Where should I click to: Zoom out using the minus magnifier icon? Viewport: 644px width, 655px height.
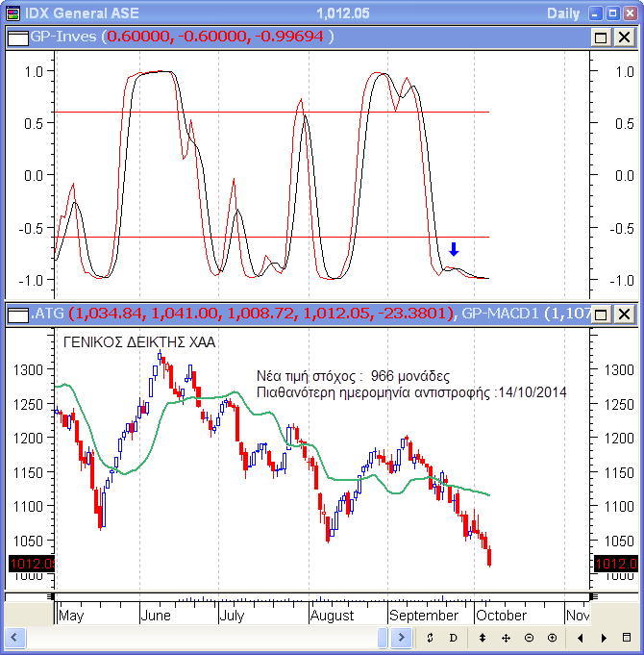(x=529, y=638)
